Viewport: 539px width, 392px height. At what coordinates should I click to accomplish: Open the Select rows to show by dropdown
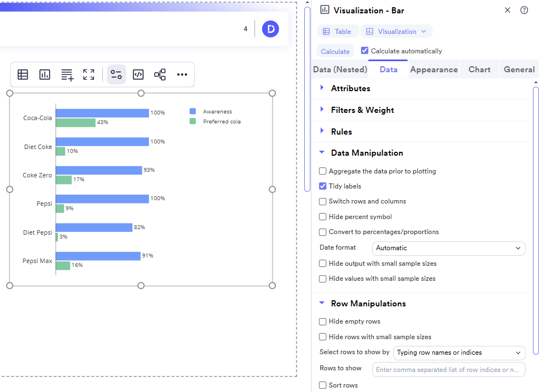[x=459, y=353]
